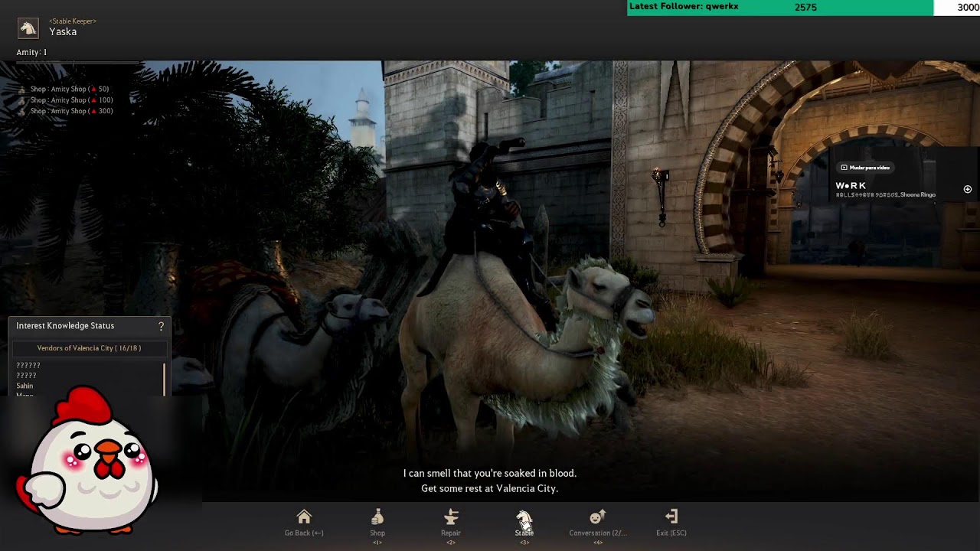Click the Exit door arrow icon
The image size is (980, 551).
click(x=671, y=517)
